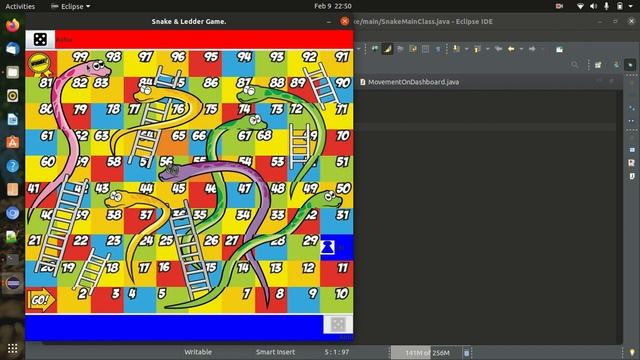Open Ubuntu Software from the dock
This screenshot has height=360, width=640.
coord(13,142)
